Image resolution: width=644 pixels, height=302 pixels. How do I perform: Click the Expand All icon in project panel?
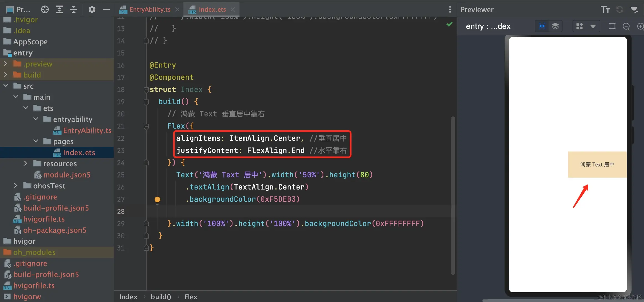click(59, 10)
